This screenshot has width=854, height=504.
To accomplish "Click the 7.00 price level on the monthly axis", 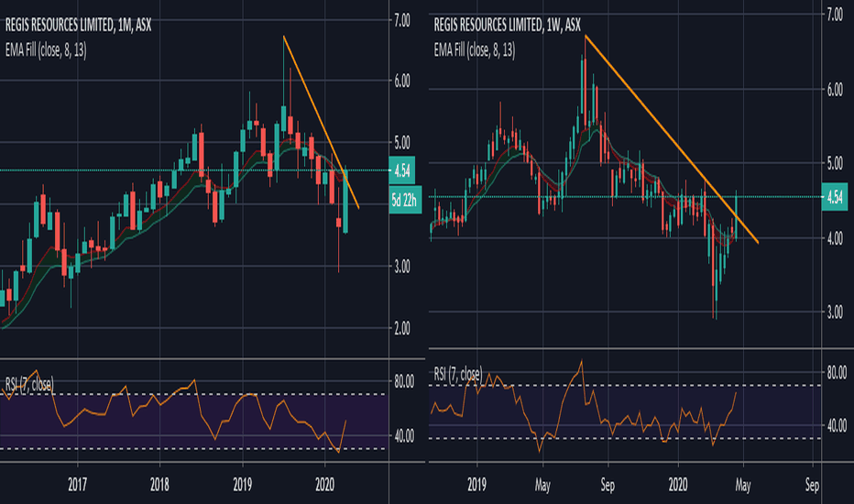I will [x=402, y=21].
